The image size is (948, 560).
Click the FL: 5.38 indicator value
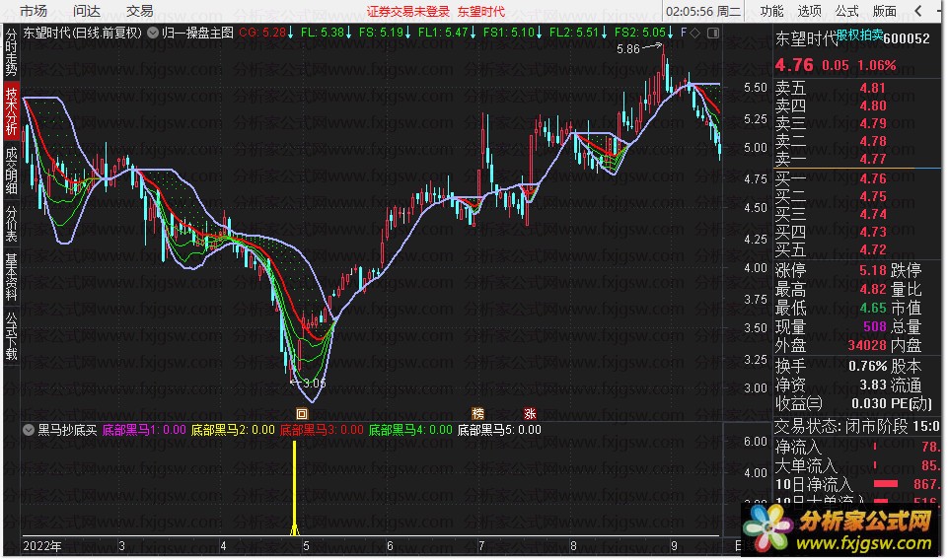pyautogui.click(x=327, y=33)
